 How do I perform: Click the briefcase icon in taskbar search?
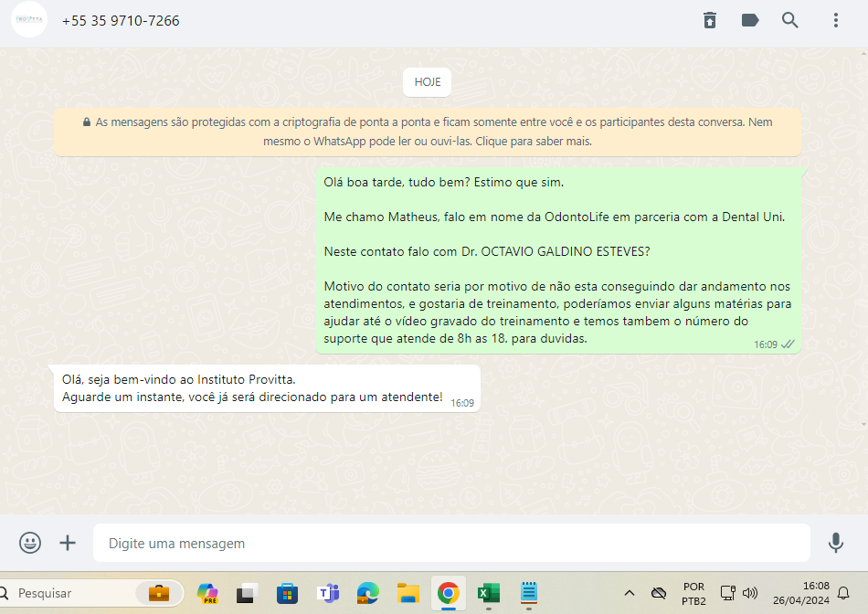(159, 593)
